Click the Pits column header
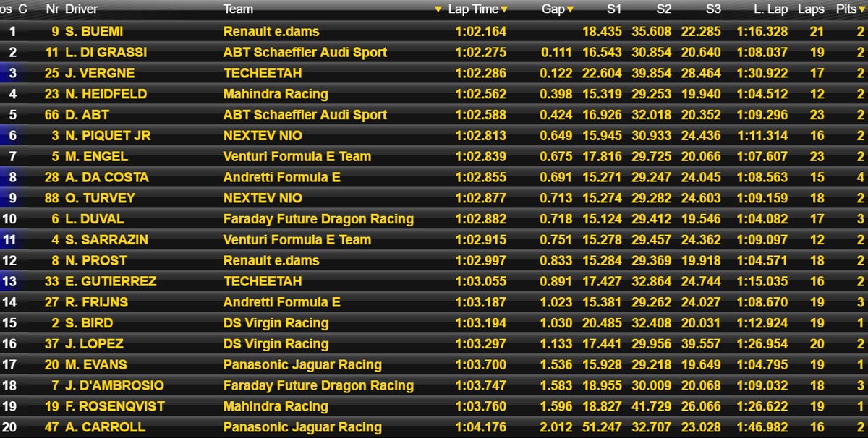The image size is (868, 438). point(846,9)
